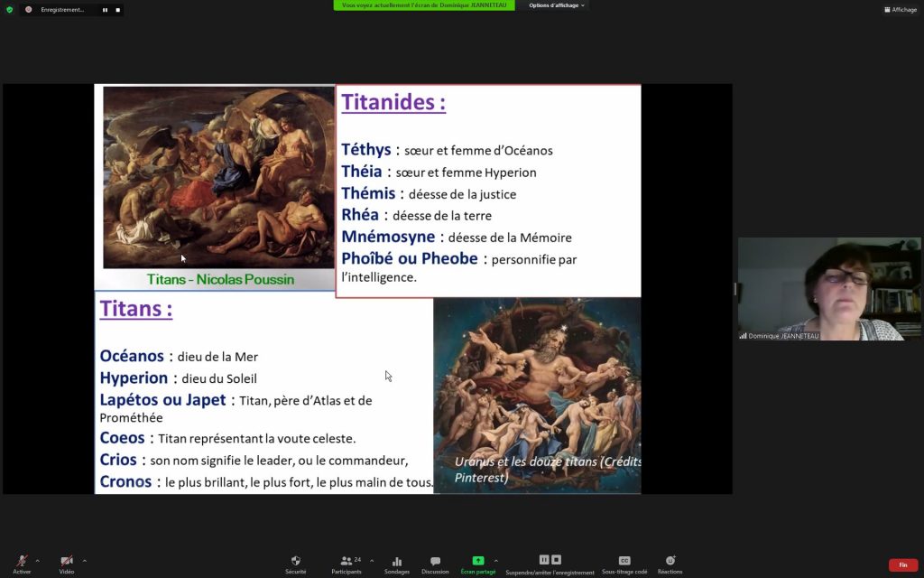Click the Titans Nicolas Poussin painting
The width and height of the screenshot is (924, 578).
[x=218, y=178]
